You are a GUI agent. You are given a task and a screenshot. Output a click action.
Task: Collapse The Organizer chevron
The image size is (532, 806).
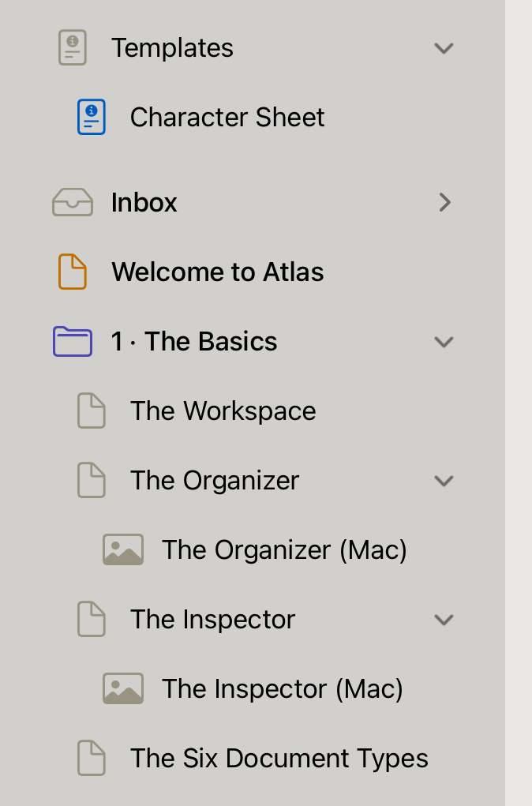pos(444,481)
